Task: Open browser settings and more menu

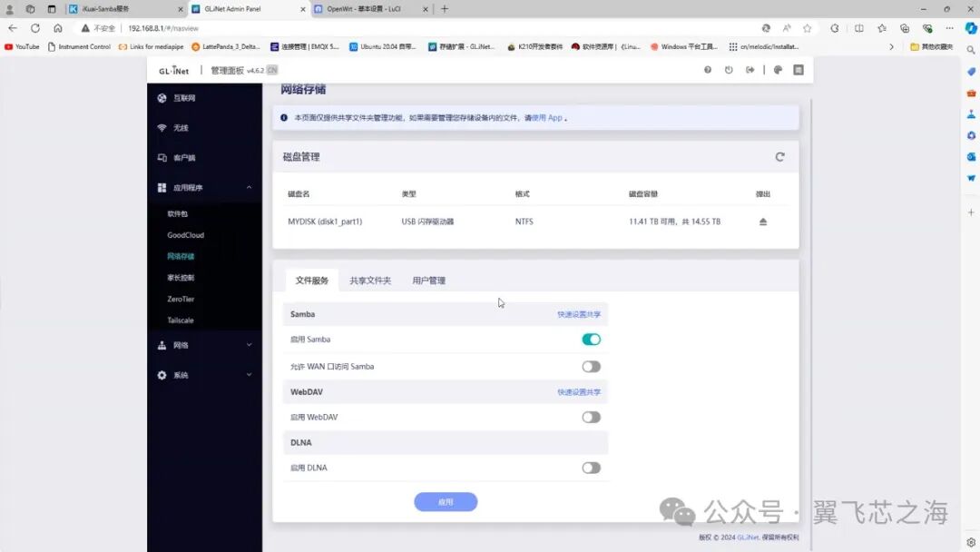Action: tap(949, 28)
